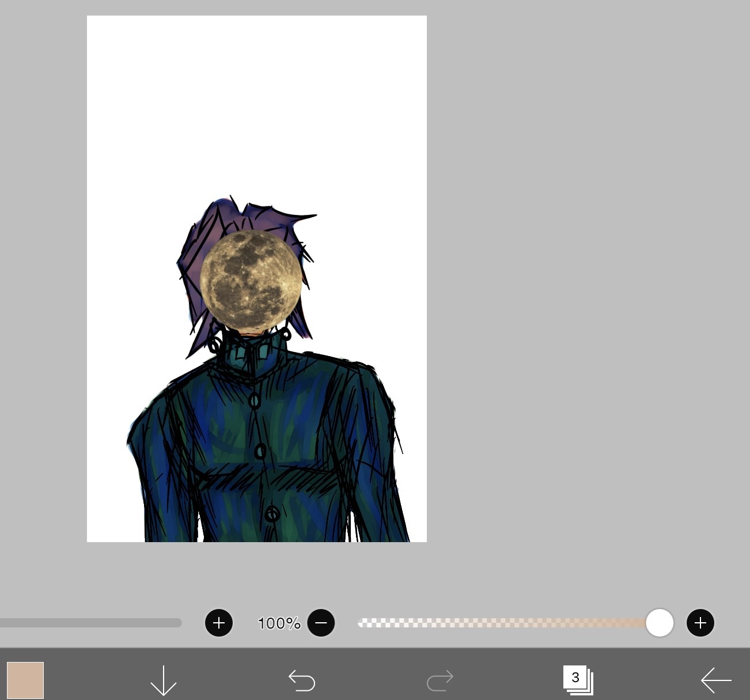Screen dimensions: 750x700
Task: Tap the down arrow to hide the toolbar
Action: tap(163, 680)
